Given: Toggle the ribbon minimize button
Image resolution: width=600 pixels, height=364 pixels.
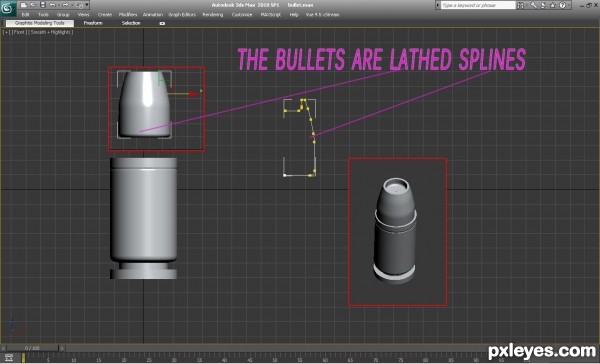Looking at the screenshot, I should [162, 23].
